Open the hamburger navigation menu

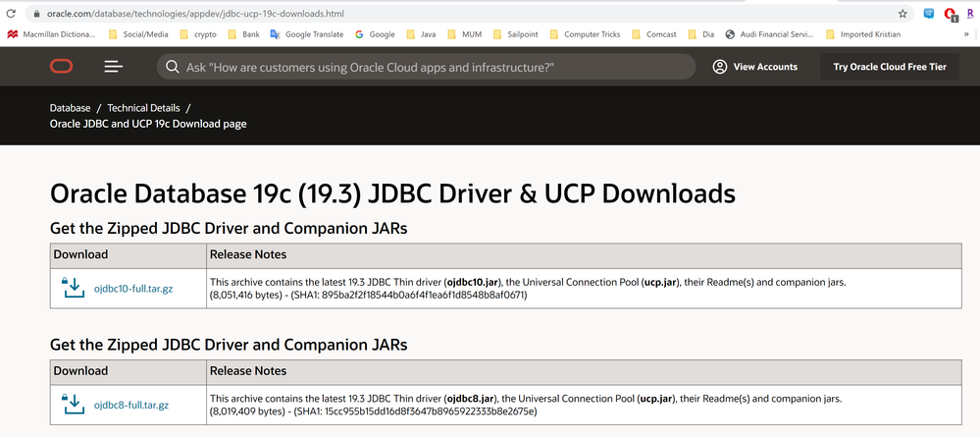(x=114, y=67)
